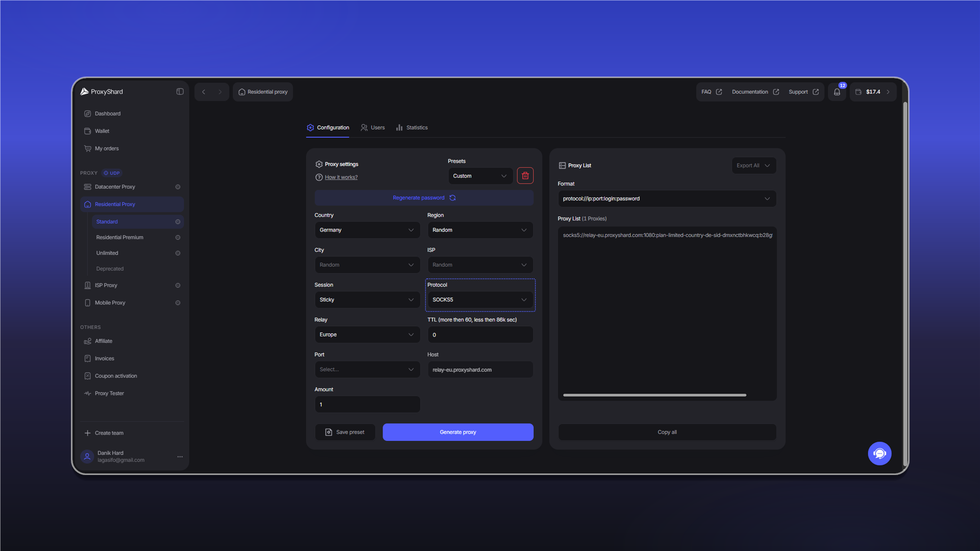This screenshot has height=551, width=980.
Task: Open the notifications bell
Action: [837, 92]
